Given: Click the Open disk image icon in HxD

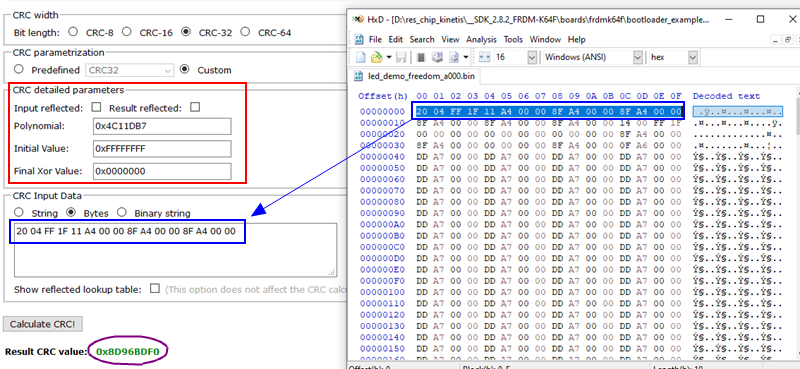Looking at the screenshot, I should click(x=453, y=57).
